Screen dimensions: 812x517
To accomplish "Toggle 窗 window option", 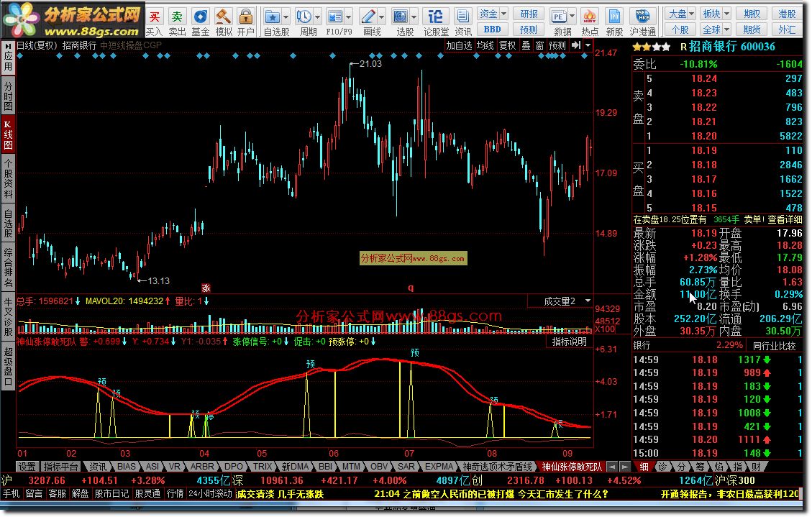I will 539,45.
